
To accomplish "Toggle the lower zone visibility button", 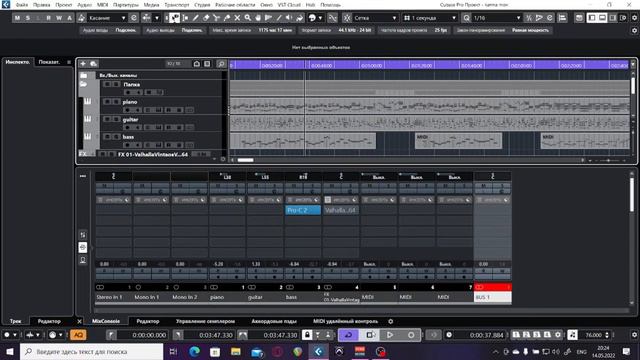I will pyautogui.click(x=602, y=18).
